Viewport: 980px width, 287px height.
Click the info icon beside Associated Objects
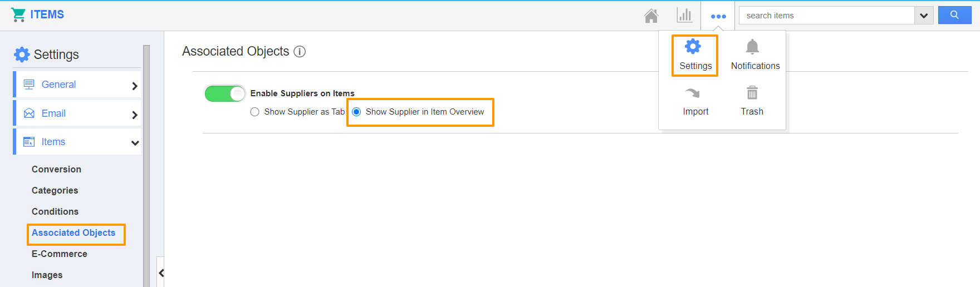pos(300,52)
